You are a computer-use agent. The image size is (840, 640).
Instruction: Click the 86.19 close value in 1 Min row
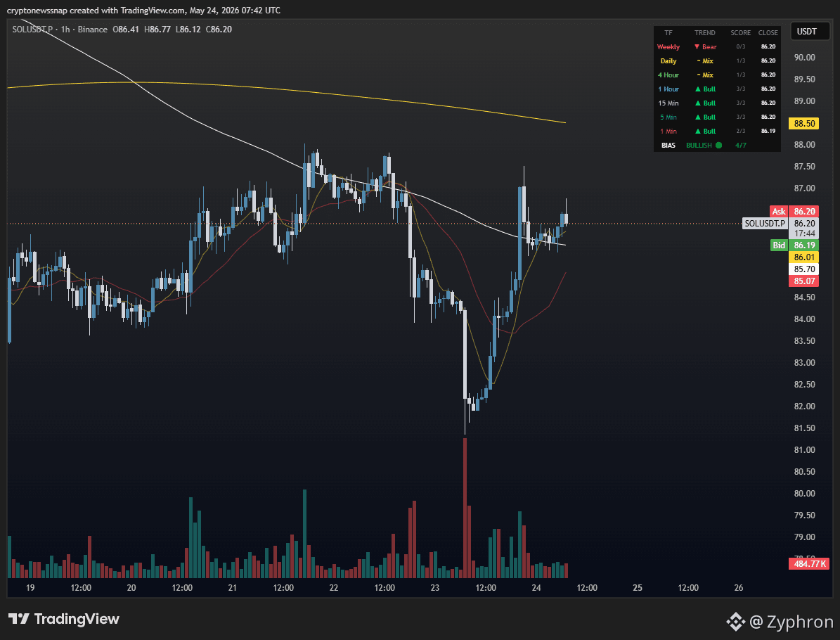pyautogui.click(x=768, y=132)
